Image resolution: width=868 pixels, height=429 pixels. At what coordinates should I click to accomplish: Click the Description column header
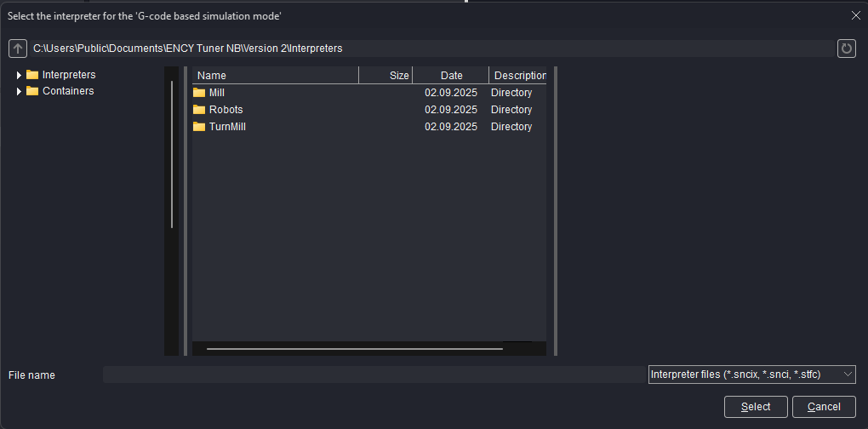518,76
